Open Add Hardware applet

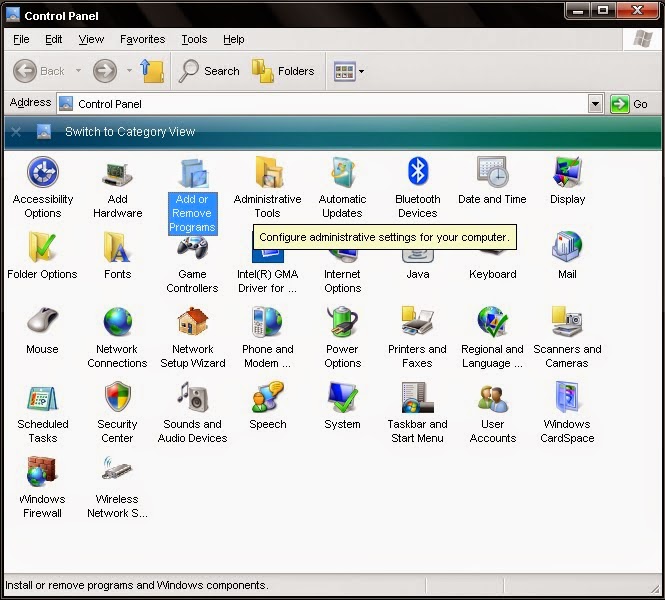click(117, 174)
